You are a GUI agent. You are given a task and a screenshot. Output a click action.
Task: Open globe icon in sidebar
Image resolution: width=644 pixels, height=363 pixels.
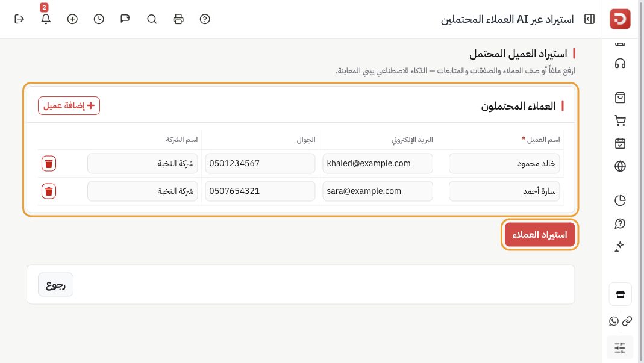coord(620,166)
